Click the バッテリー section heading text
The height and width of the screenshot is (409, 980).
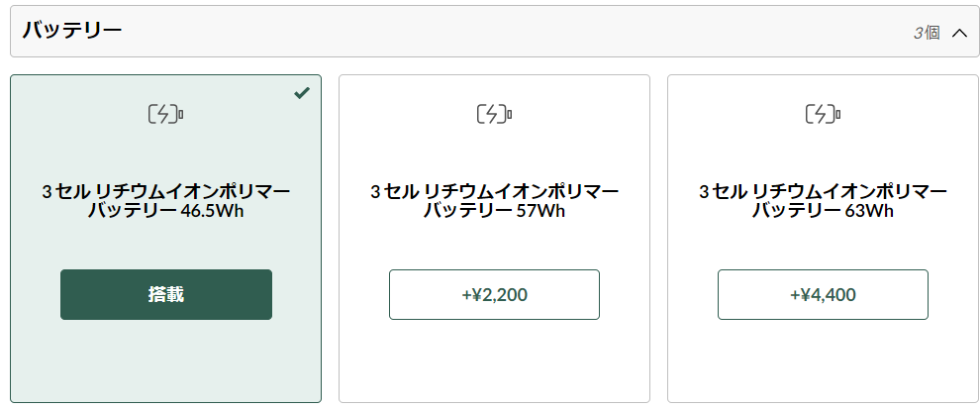click(x=72, y=30)
